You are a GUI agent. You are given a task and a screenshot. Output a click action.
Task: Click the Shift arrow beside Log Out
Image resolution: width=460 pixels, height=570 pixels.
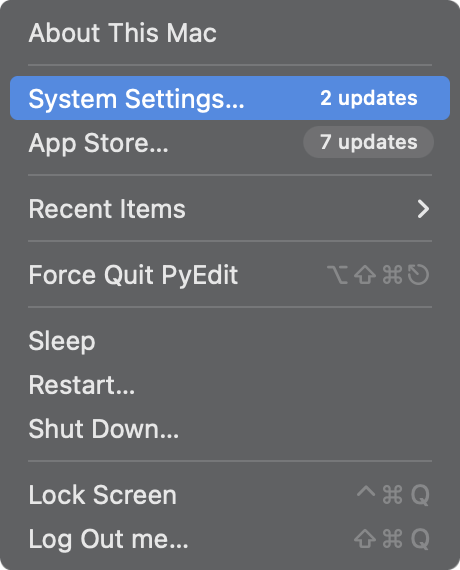[x=365, y=539]
